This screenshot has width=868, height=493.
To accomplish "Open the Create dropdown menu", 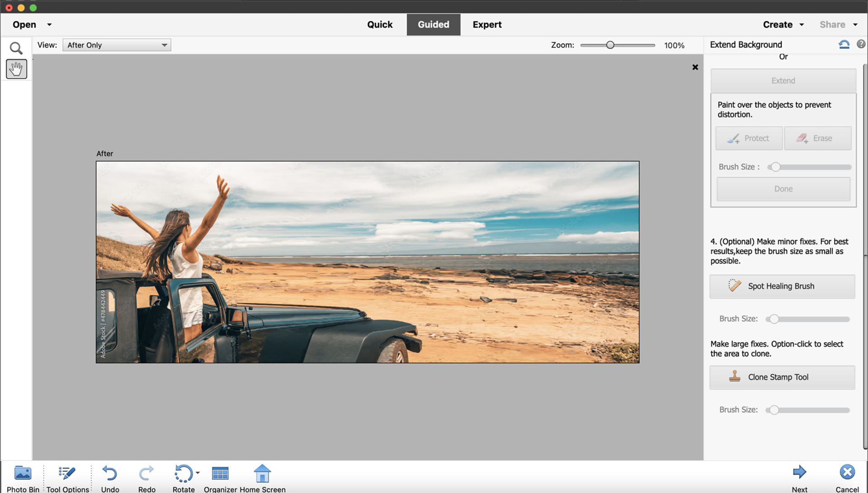I will (782, 24).
